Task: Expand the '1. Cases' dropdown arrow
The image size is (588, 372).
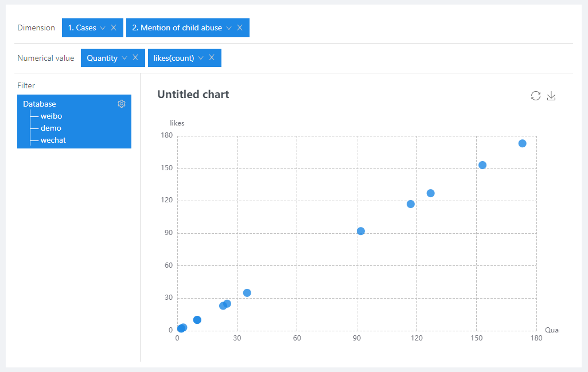Action: [103, 28]
